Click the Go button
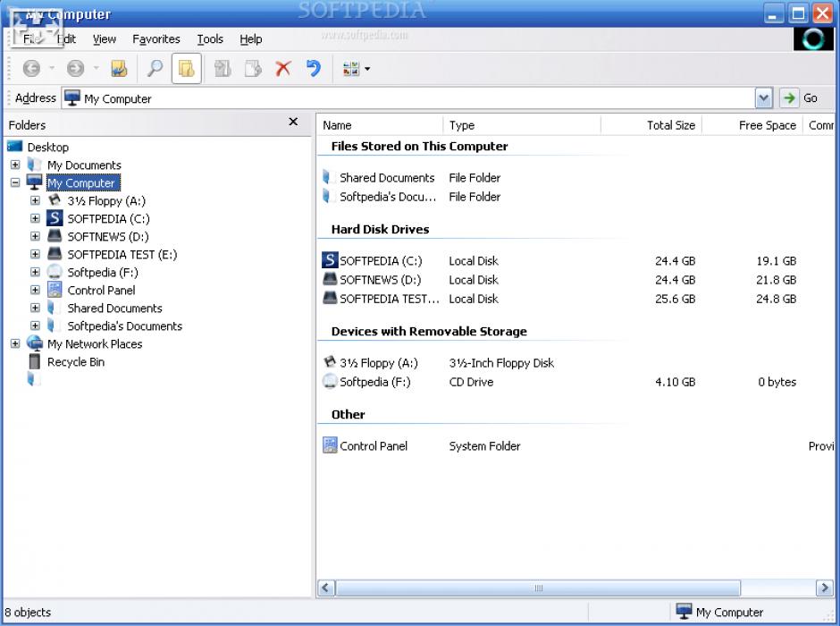Image resolution: width=840 pixels, height=626 pixels. tap(799, 98)
